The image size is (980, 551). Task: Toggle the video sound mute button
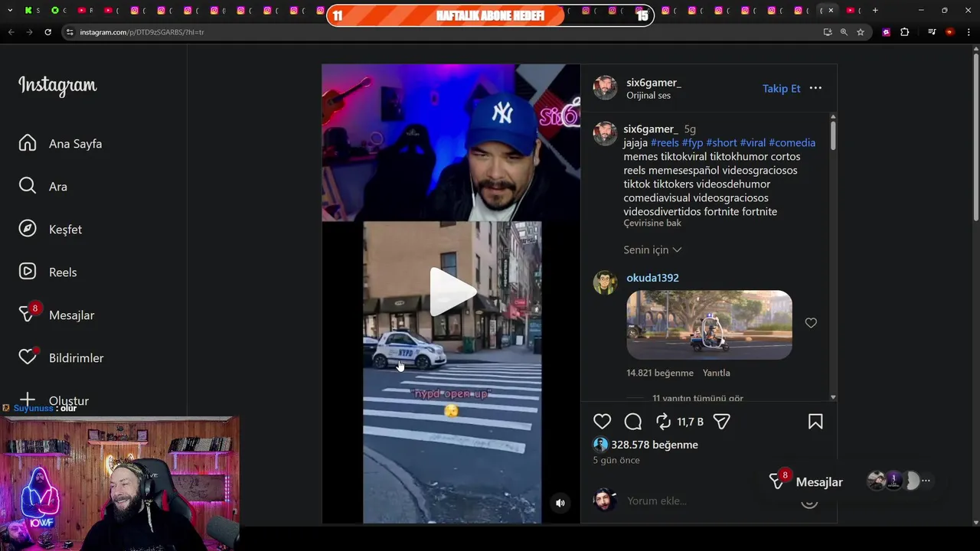(560, 503)
